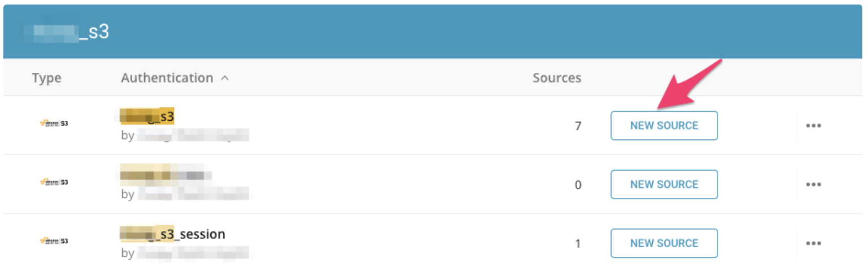Open the s3_session authentication name

click(x=174, y=233)
